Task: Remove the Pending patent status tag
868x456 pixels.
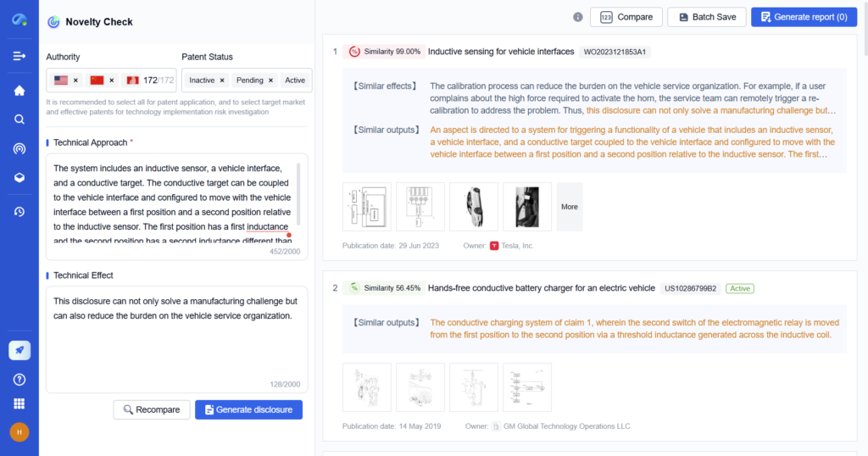Action: tap(271, 81)
